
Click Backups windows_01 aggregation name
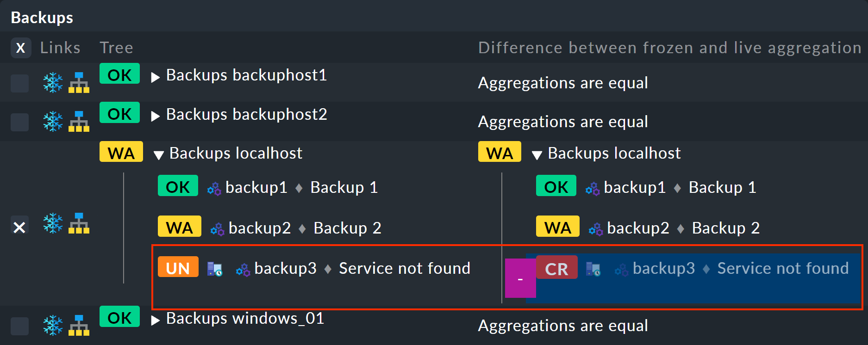tap(245, 318)
